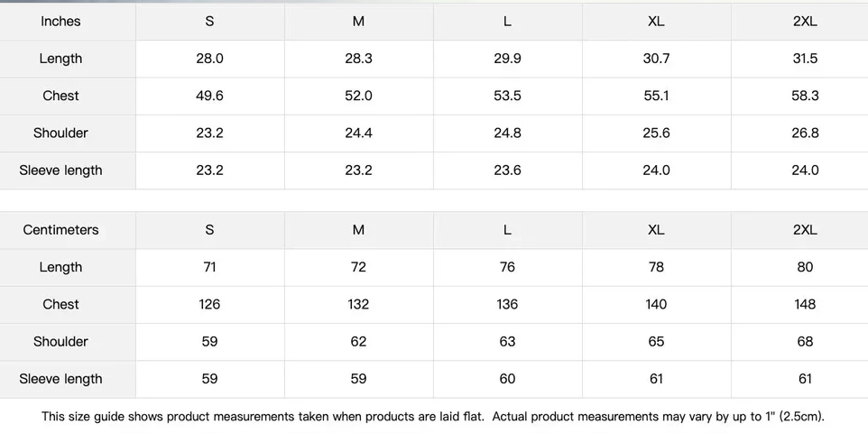Select the Shoulder label in Inches table
868x433 pixels.
click(x=60, y=133)
